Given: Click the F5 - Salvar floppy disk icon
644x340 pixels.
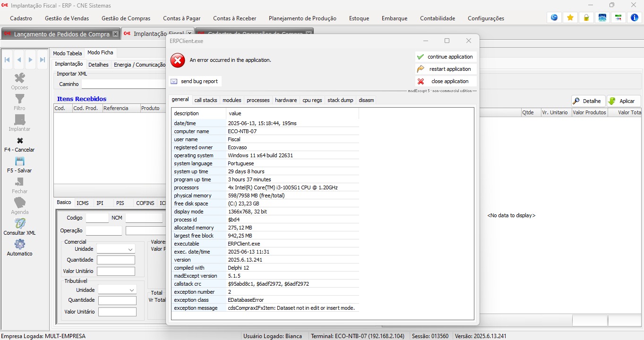Looking at the screenshot, I should [x=19, y=161].
